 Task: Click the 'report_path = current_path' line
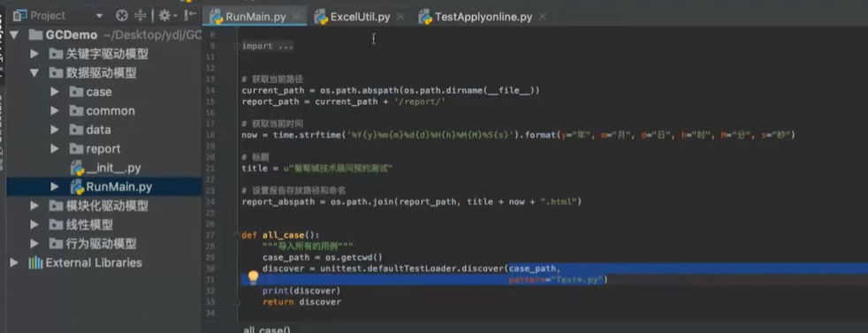tap(343, 102)
